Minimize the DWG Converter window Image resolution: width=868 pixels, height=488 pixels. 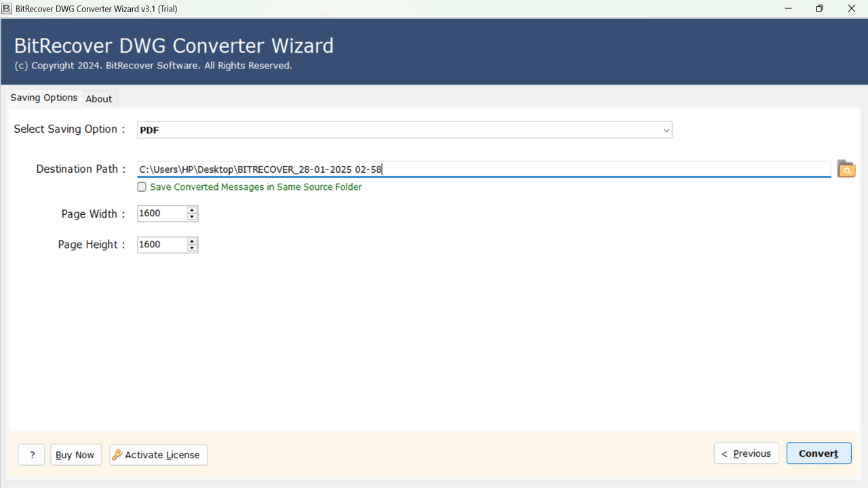[789, 9]
